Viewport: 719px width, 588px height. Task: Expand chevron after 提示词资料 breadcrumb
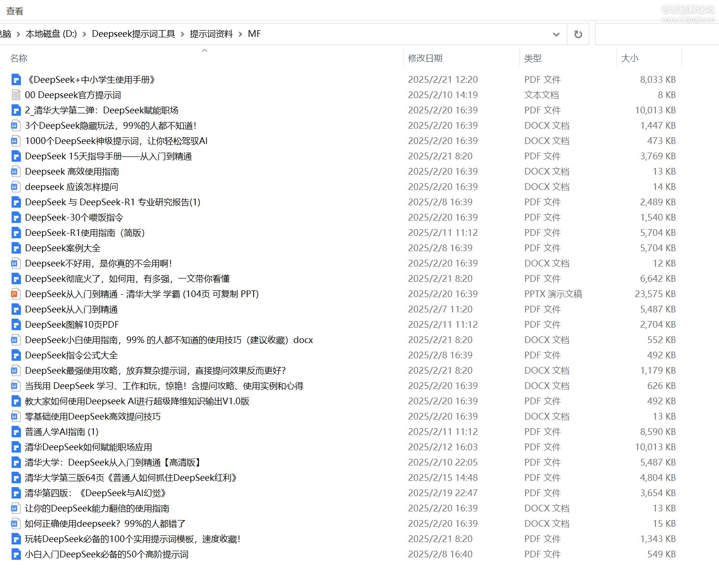[x=240, y=34]
